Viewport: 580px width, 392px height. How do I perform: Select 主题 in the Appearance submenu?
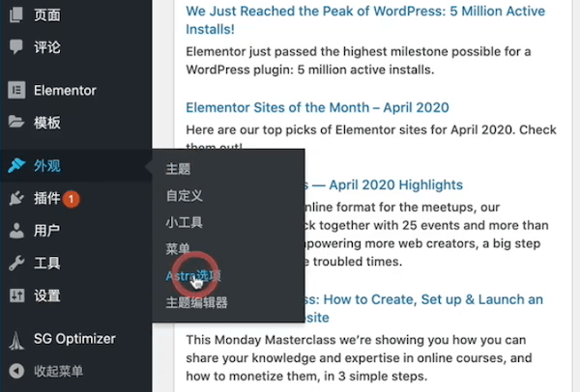178,169
